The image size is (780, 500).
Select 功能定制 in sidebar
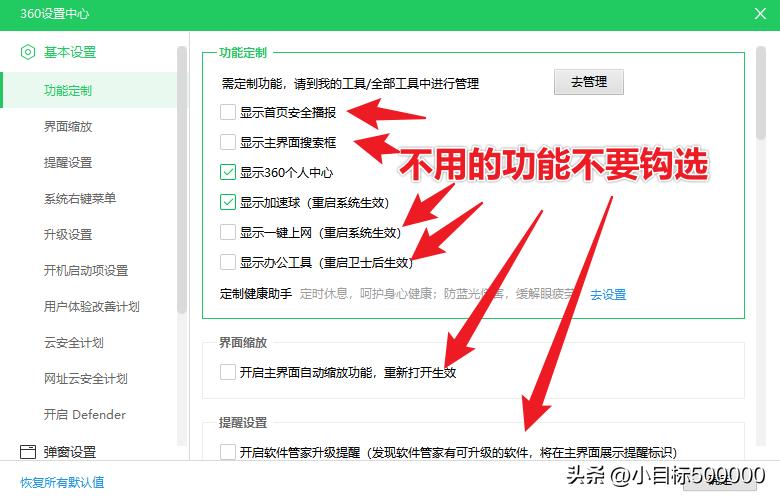coord(89,90)
